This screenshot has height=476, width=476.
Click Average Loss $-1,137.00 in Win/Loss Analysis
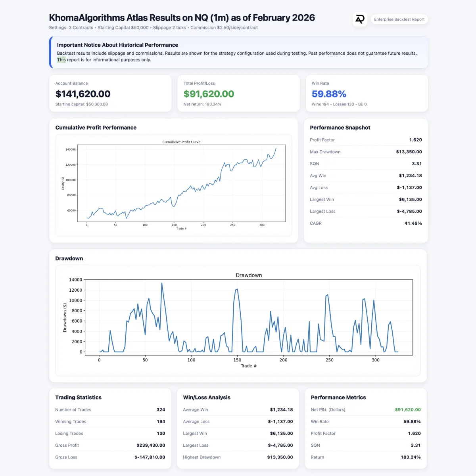click(238, 422)
